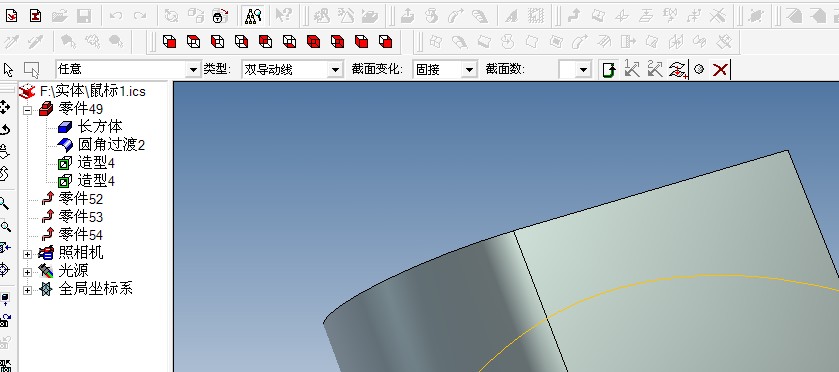Click the first red new-document icon
Viewport: 839px width, 372px height.
(x=11, y=17)
